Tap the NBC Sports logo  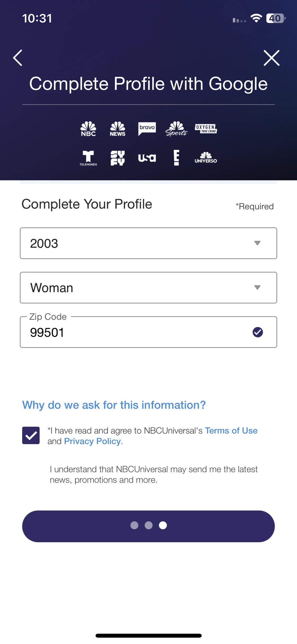pos(176,129)
